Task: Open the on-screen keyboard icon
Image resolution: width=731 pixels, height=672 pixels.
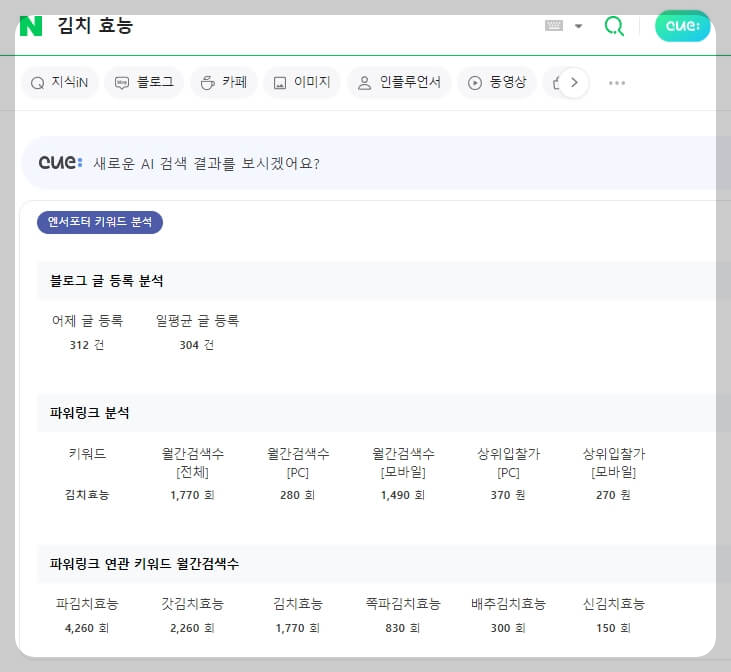Action: coord(554,26)
